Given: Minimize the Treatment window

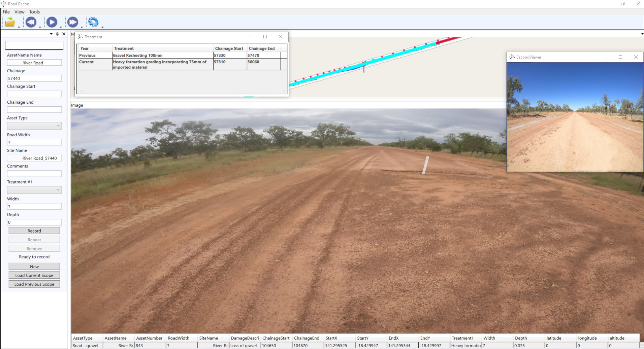Looking at the screenshot, I should click(x=250, y=37).
